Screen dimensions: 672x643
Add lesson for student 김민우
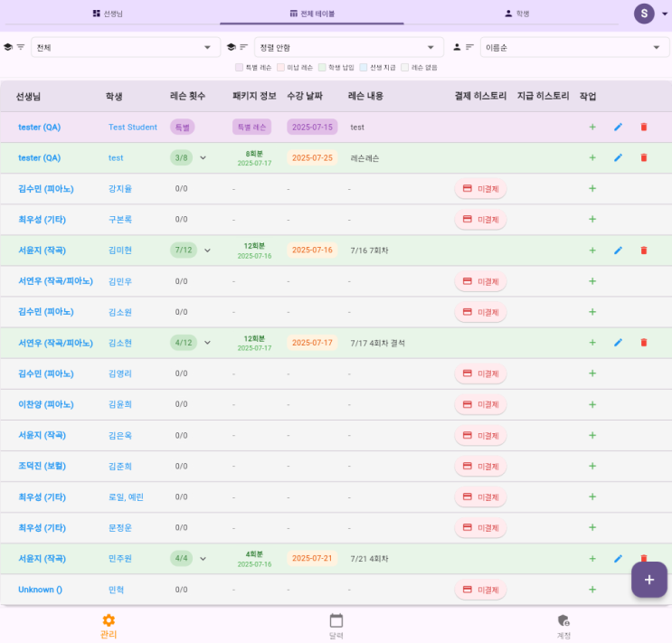[592, 281]
